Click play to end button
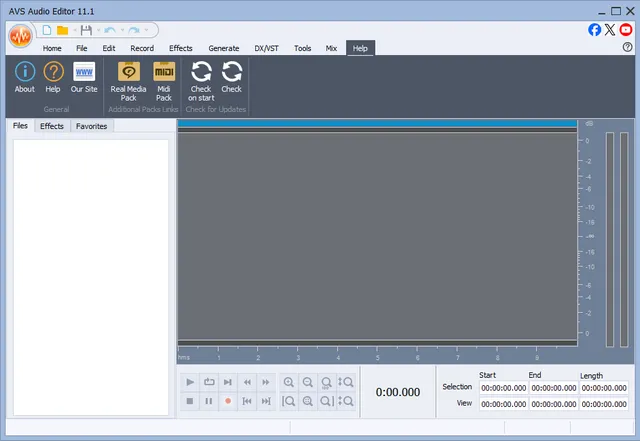Viewport: 640px width, 441px height. (228, 382)
